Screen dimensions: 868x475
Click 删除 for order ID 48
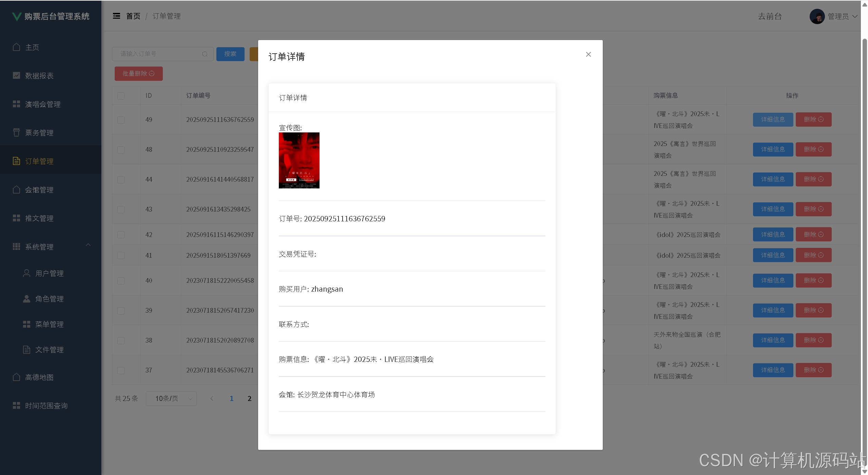click(x=814, y=149)
